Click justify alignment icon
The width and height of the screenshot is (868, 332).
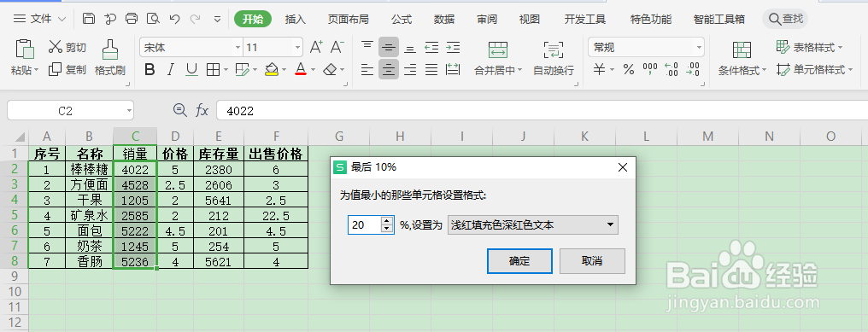tap(431, 70)
